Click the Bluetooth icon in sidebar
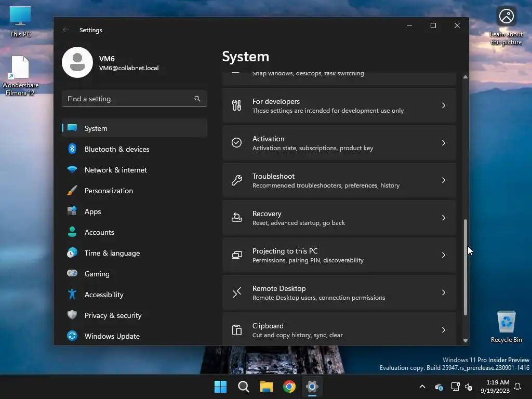The image size is (532, 399). click(72, 149)
